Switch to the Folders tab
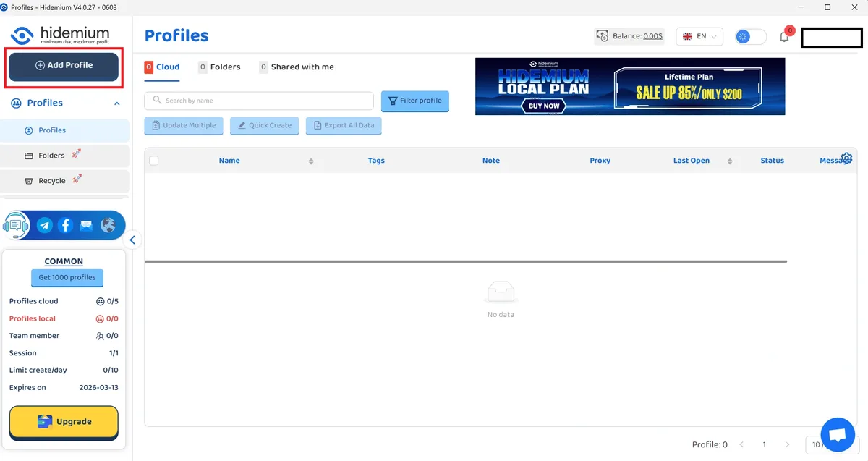The height and width of the screenshot is (461, 868). click(x=219, y=67)
